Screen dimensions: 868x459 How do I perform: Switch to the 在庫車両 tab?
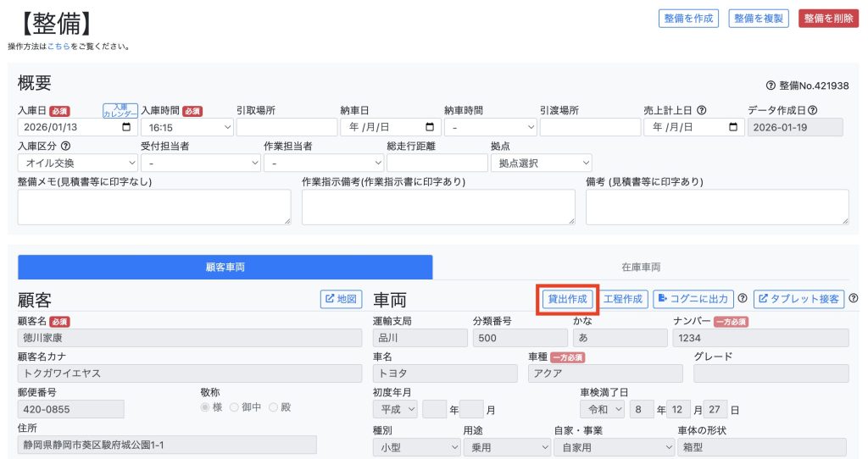(x=640, y=267)
